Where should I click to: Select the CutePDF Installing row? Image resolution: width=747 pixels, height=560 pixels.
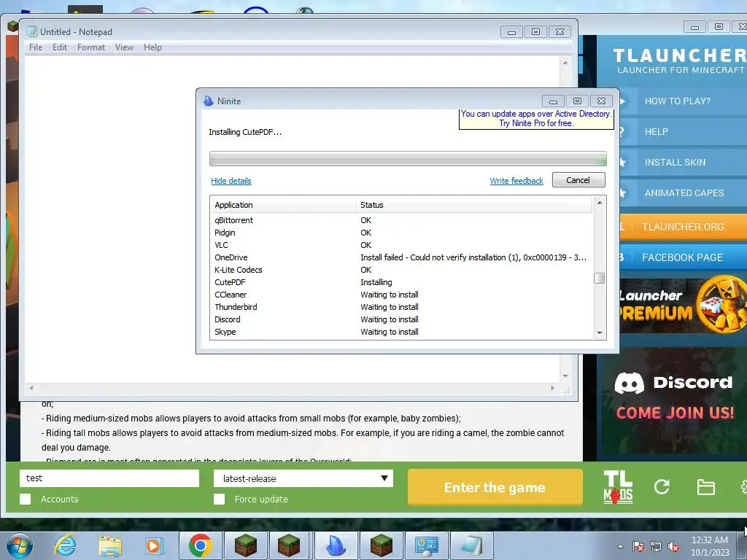(x=402, y=282)
